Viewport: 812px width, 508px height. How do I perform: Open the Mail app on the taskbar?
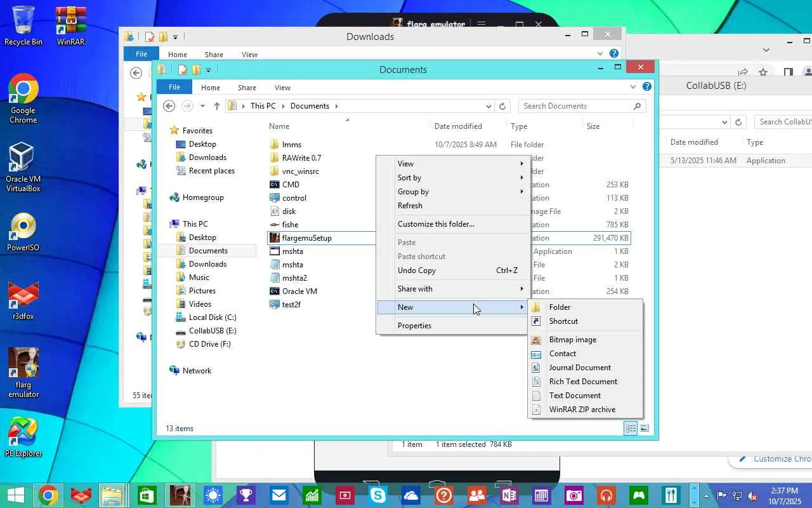(278, 495)
